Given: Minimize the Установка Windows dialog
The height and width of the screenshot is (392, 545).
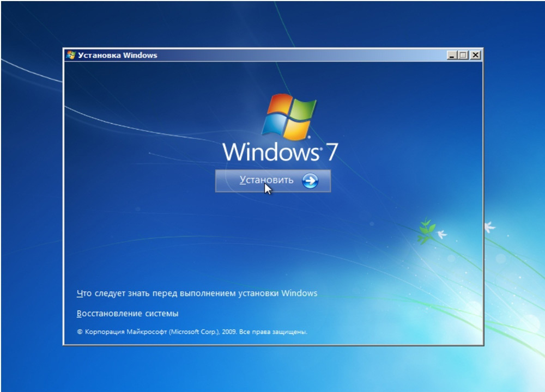Looking at the screenshot, I should [x=452, y=55].
